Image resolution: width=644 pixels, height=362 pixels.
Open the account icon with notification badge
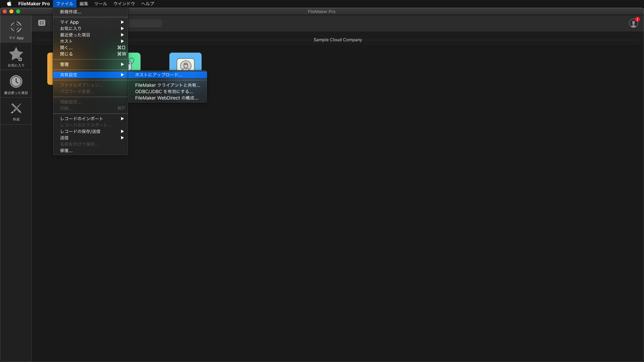[x=634, y=23]
